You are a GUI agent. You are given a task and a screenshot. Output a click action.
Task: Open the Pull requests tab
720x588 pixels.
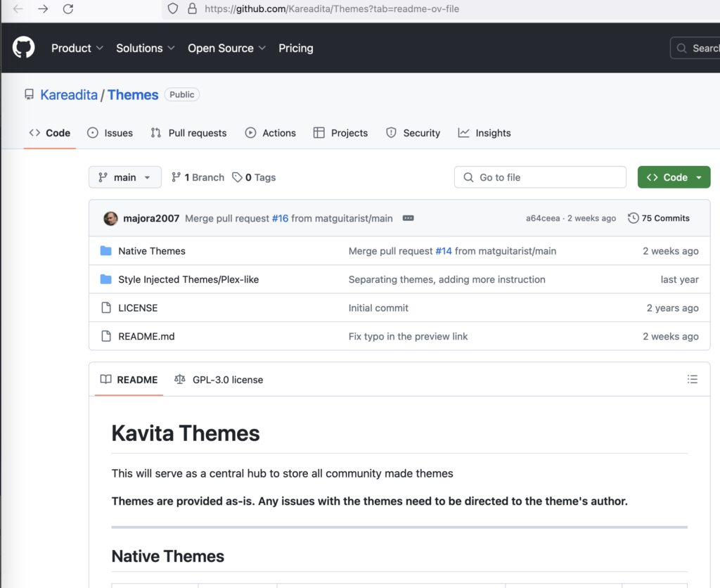[x=188, y=133]
